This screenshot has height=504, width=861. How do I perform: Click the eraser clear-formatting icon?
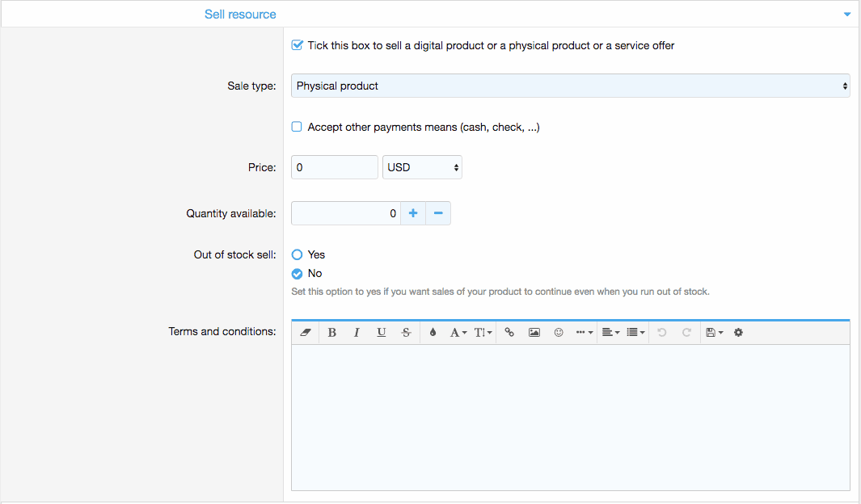306,333
